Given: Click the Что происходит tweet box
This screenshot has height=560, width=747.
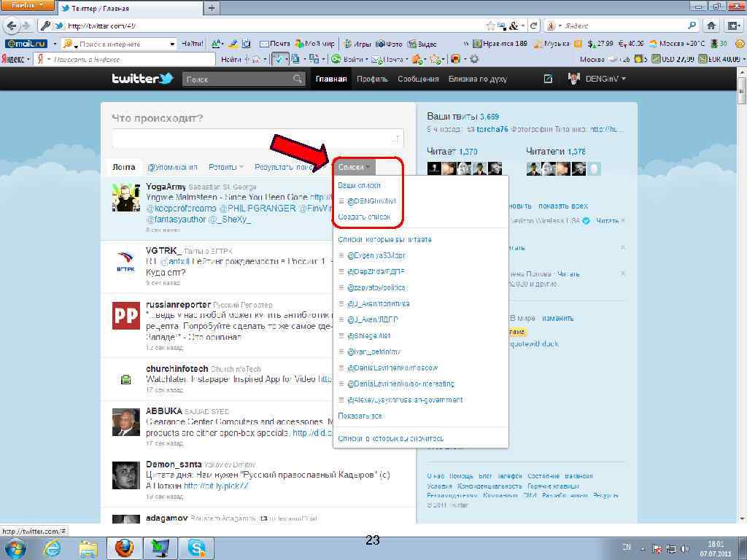Looking at the screenshot, I should coord(258,139).
